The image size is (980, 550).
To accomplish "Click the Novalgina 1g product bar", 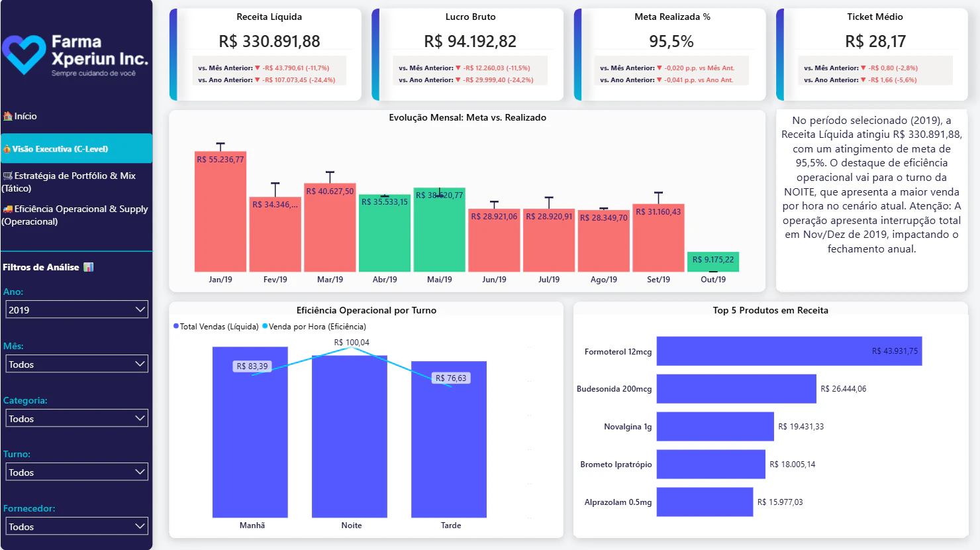I will coord(715,427).
